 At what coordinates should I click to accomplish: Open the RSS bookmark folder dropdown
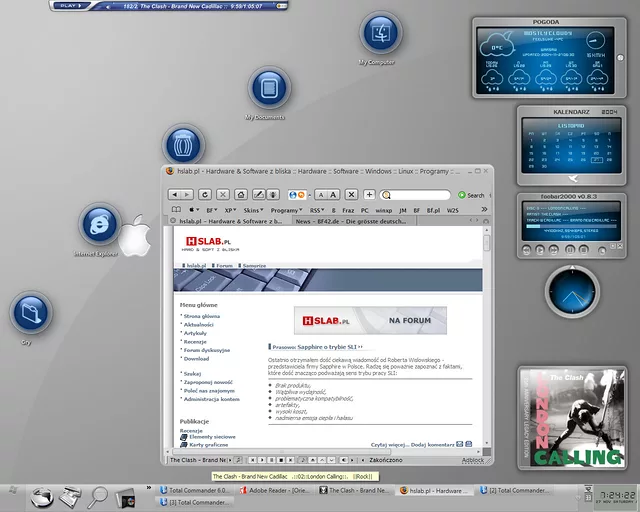pyautogui.click(x=317, y=210)
